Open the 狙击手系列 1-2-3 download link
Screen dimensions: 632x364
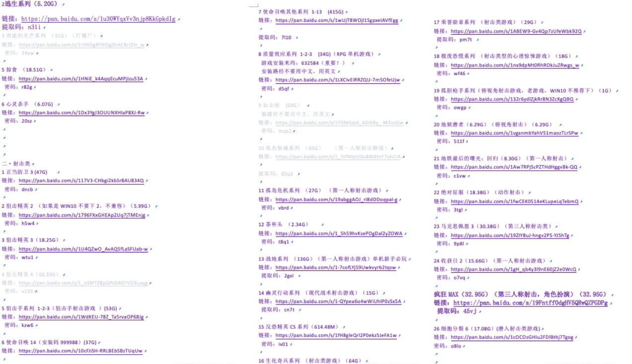tap(81, 317)
